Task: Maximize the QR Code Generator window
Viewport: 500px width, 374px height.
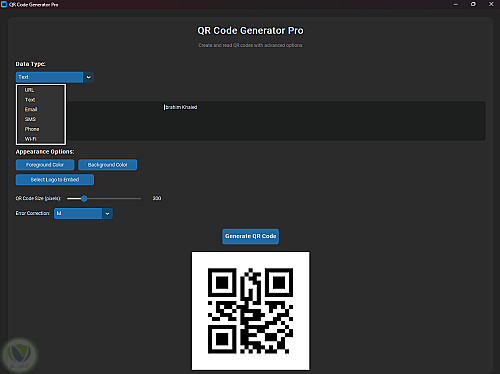Action: [473, 4]
